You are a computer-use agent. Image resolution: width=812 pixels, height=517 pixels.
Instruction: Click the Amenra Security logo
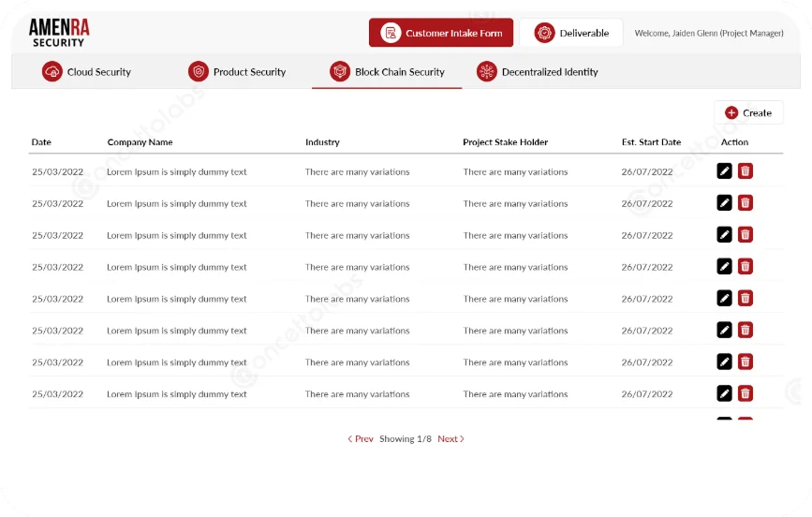coord(59,32)
